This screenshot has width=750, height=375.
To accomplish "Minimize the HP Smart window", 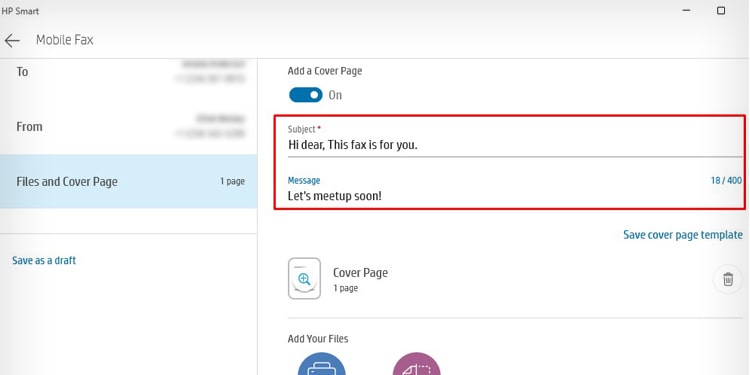I will pyautogui.click(x=687, y=11).
